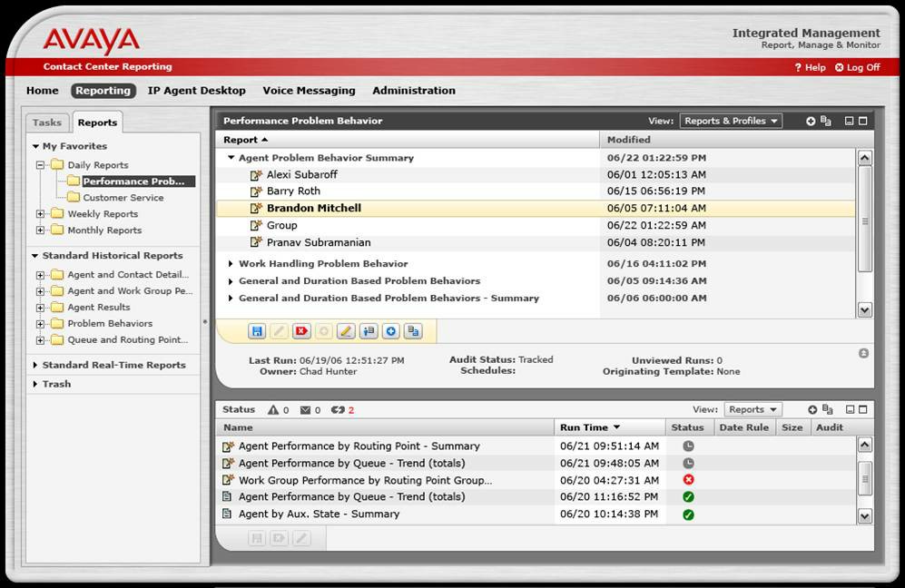Click the clock status icon for Routing Point Summary
905x588 pixels.
[x=688, y=446]
